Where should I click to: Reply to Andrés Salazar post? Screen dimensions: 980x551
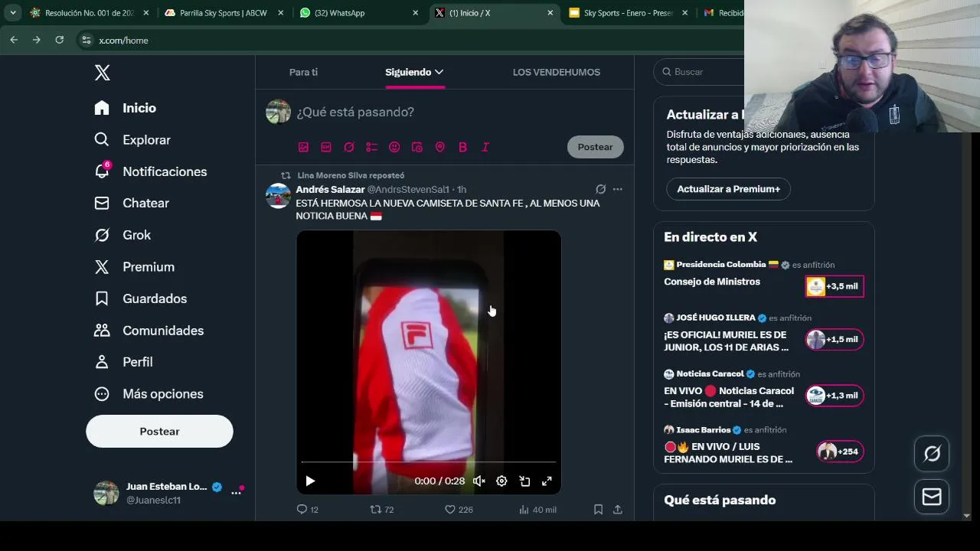(x=307, y=510)
